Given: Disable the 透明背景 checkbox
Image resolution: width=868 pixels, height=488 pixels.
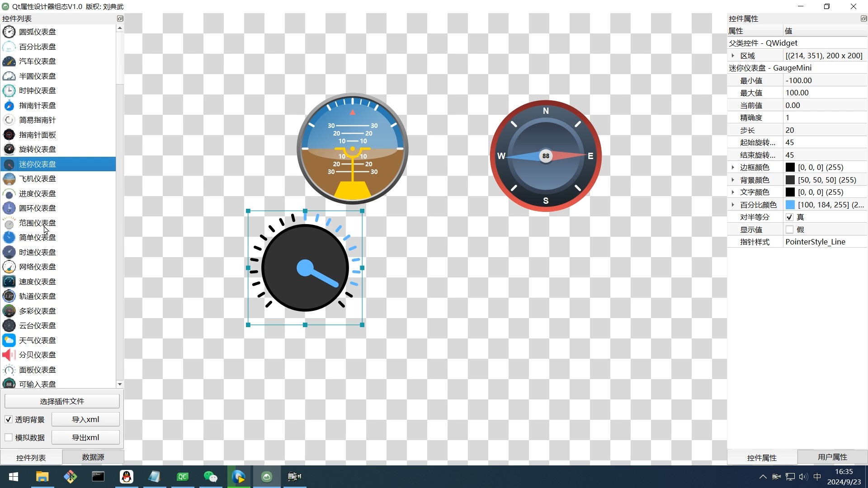Looking at the screenshot, I should pyautogui.click(x=9, y=419).
